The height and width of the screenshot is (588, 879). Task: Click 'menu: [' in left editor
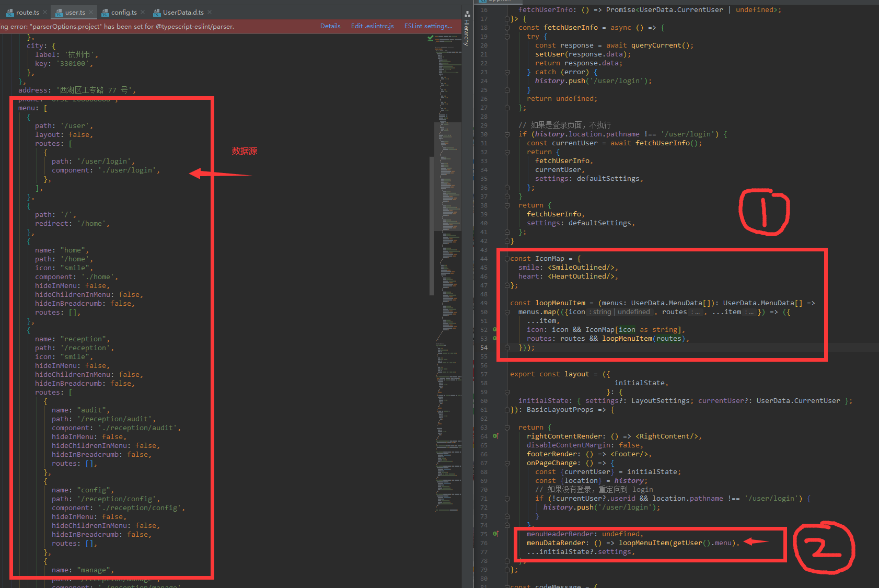pyautogui.click(x=33, y=108)
